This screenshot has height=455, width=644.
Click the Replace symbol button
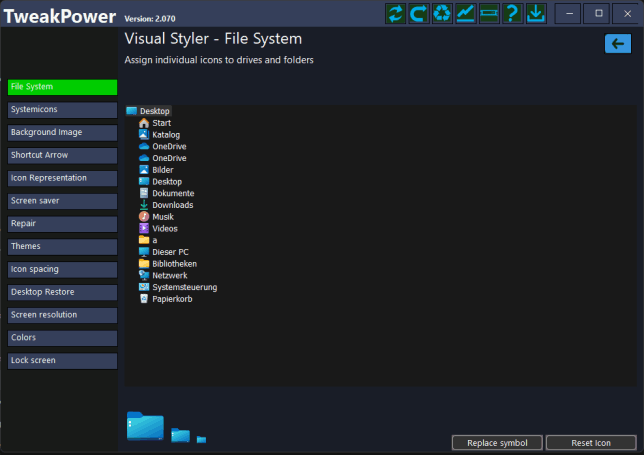pos(497,443)
